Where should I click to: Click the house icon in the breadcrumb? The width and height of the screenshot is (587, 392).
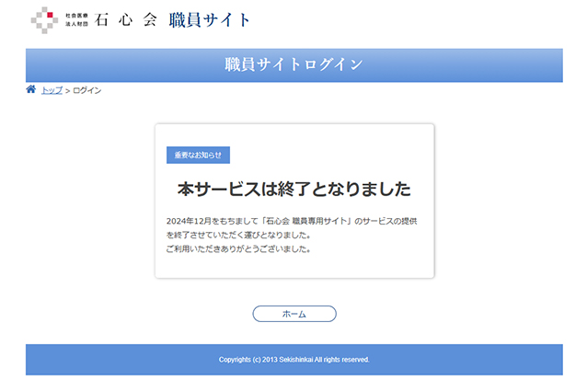31,90
